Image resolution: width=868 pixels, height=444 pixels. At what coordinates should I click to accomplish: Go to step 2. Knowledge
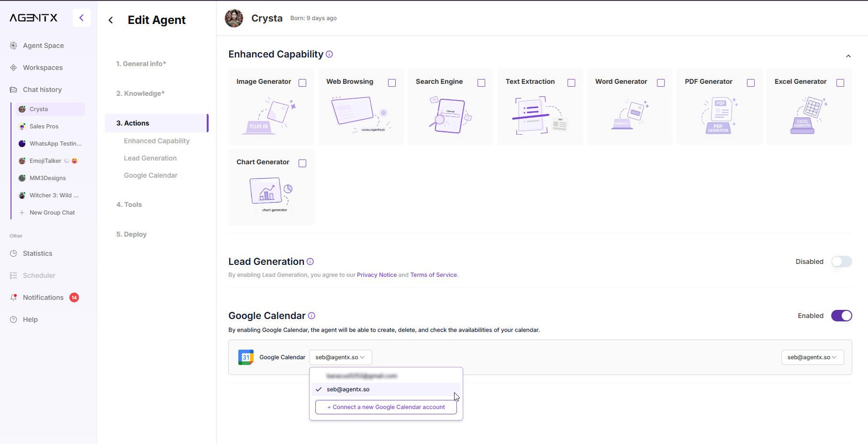click(140, 93)
